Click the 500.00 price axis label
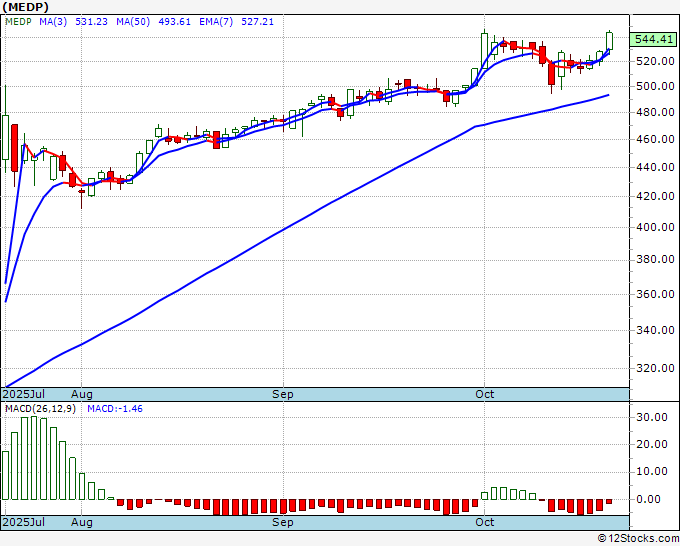The width and height of the screenshot is (680, 546). pos(655,86)
